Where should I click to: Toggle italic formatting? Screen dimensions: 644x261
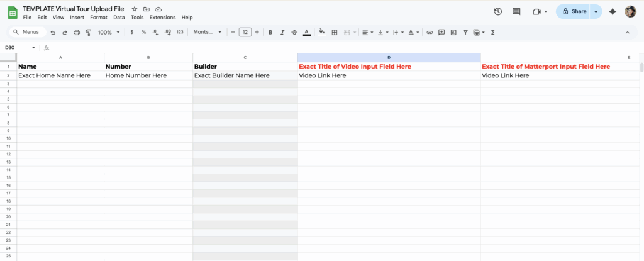[x=282, y=32]
